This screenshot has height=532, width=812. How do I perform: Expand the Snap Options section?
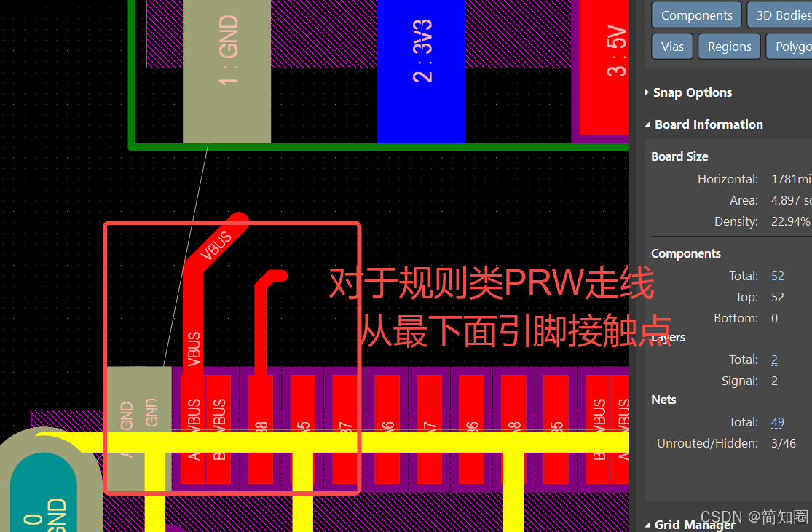[646, 92]
